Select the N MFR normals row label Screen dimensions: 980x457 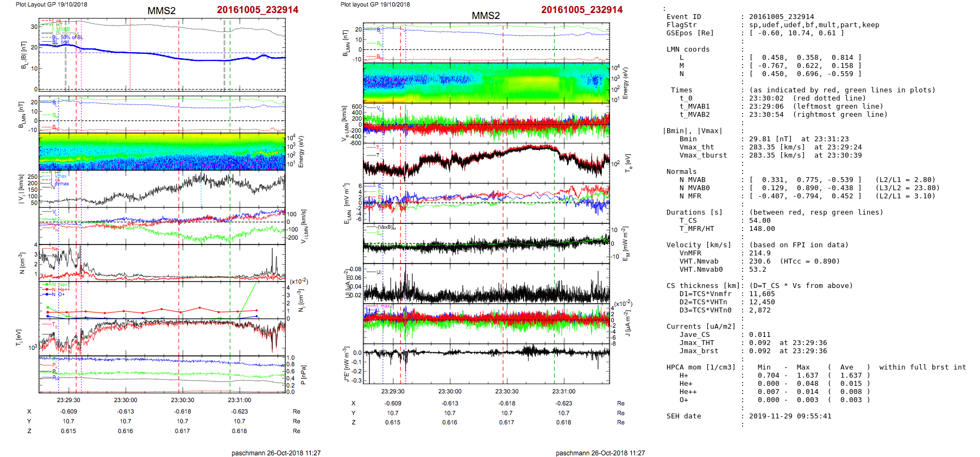(x=690, y=196)
